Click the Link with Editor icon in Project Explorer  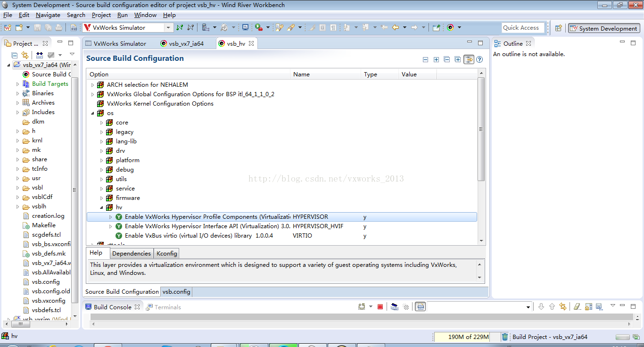pos(25,56)
